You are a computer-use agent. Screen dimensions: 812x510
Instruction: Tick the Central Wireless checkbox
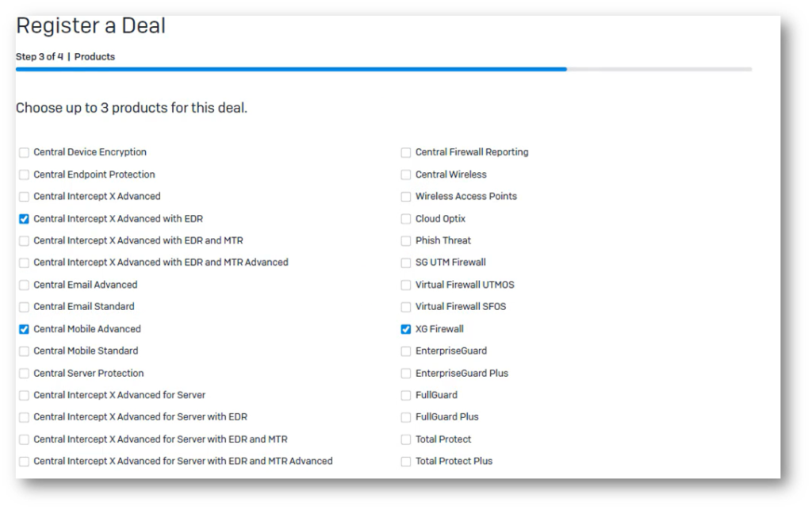pos(406,174)
